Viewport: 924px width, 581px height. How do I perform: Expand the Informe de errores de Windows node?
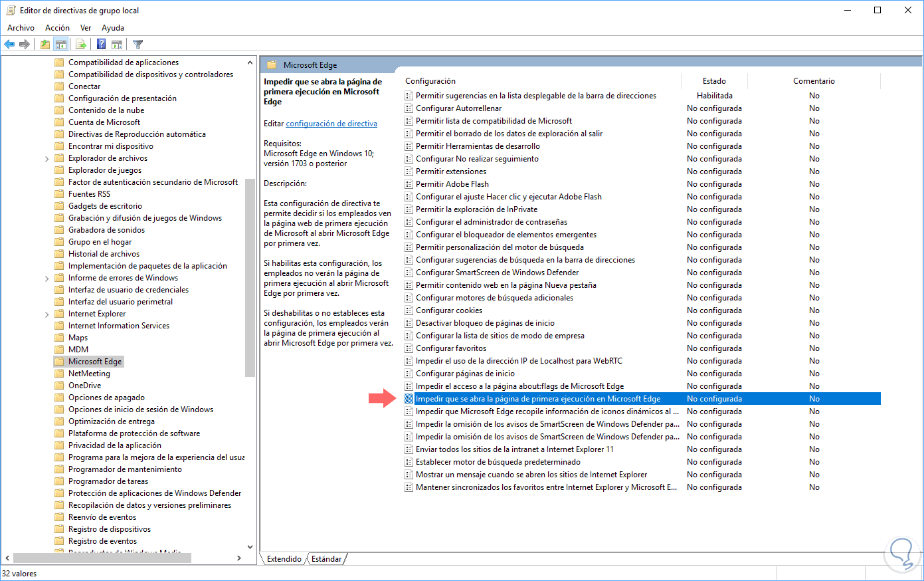47,278
